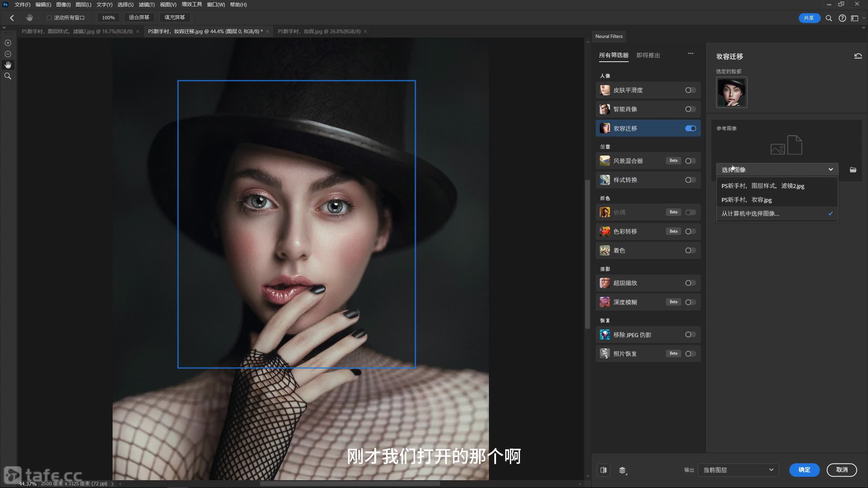This screenshot has width=868, height=488.
Task: Turn off the 妆容迁移 toggle
Action: point(690,128)
